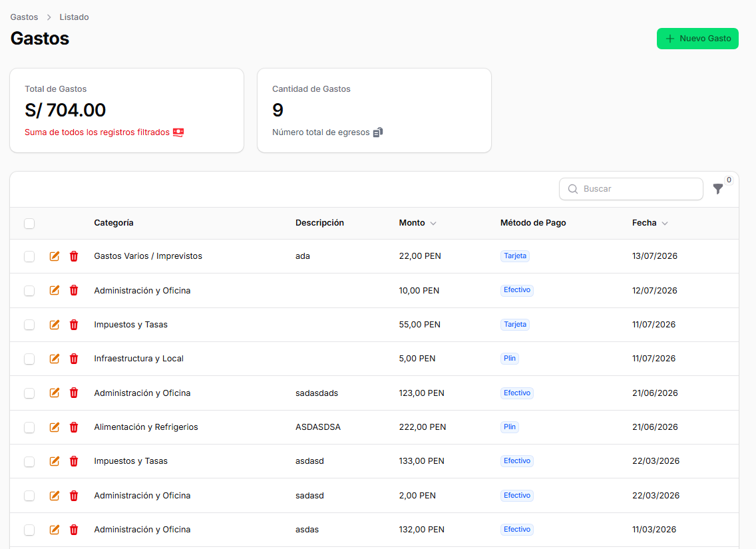Delete the 55,00 PEN Impuestos y Tasas expense
This screenshot has height=549, width=756.
(74, 324)
